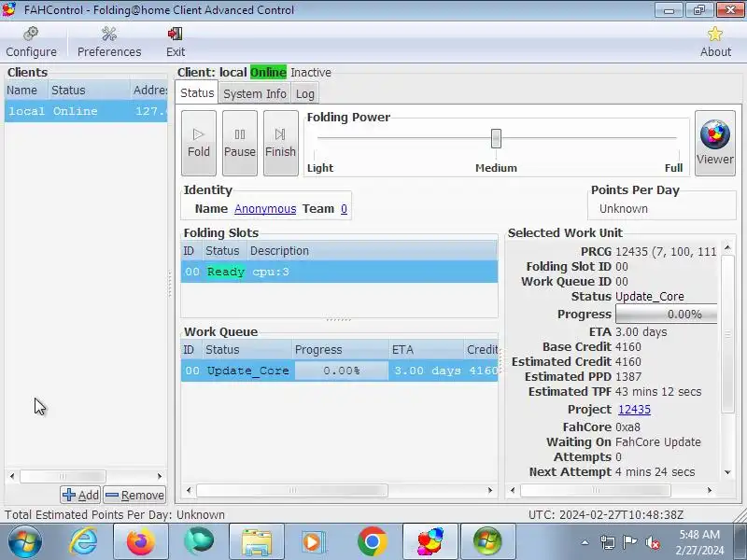Image resolution: width=747 pixels, height=560 pixels.
Task: Click Clients list right scroll arrow
Action: [160, 476]
